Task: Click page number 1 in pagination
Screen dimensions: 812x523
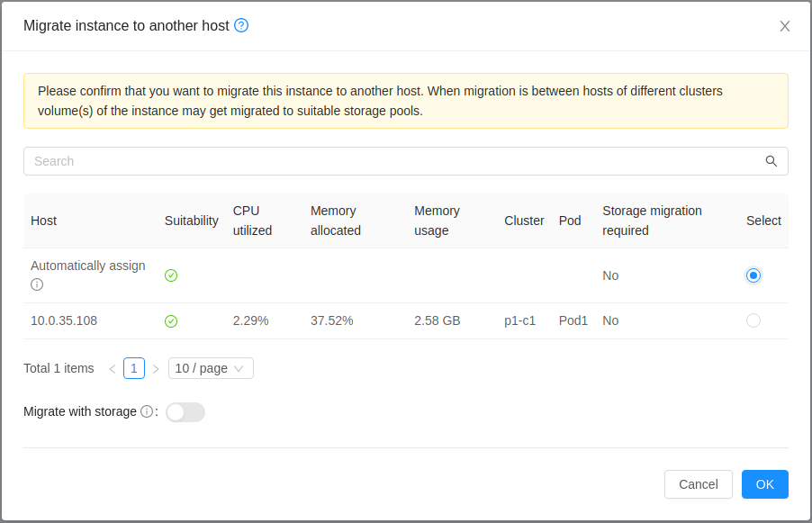Action: tap(134, 368)
